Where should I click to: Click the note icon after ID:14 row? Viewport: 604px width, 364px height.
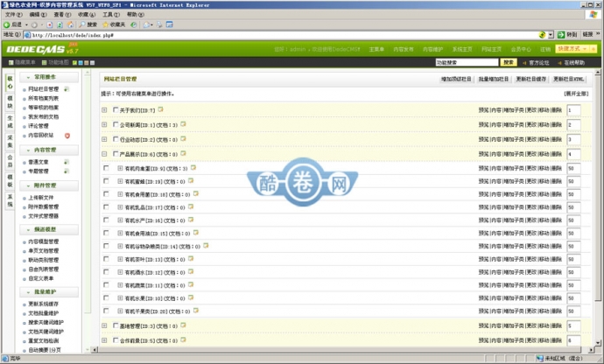[206, 245]
